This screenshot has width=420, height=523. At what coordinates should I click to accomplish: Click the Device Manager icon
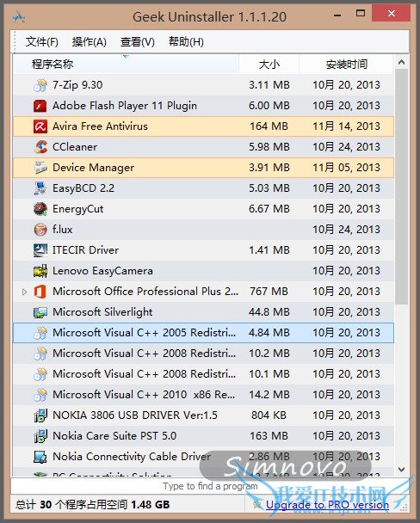pyautogui.click(x=40, y=168)
